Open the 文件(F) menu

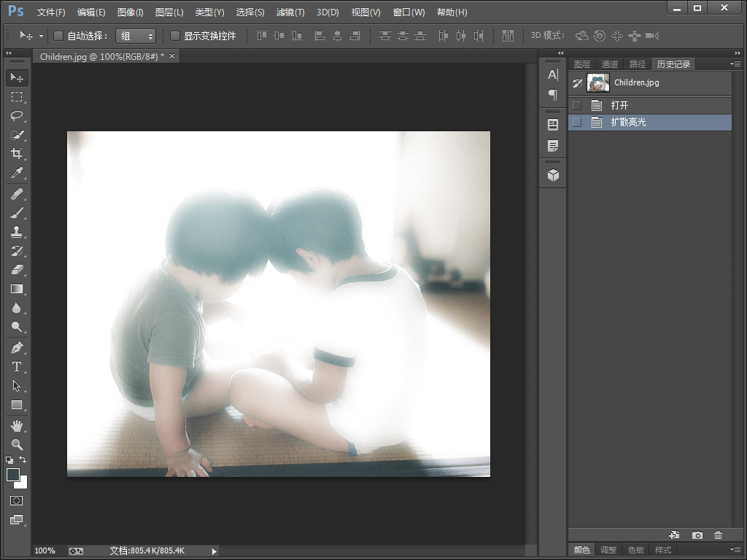[51, 12]
